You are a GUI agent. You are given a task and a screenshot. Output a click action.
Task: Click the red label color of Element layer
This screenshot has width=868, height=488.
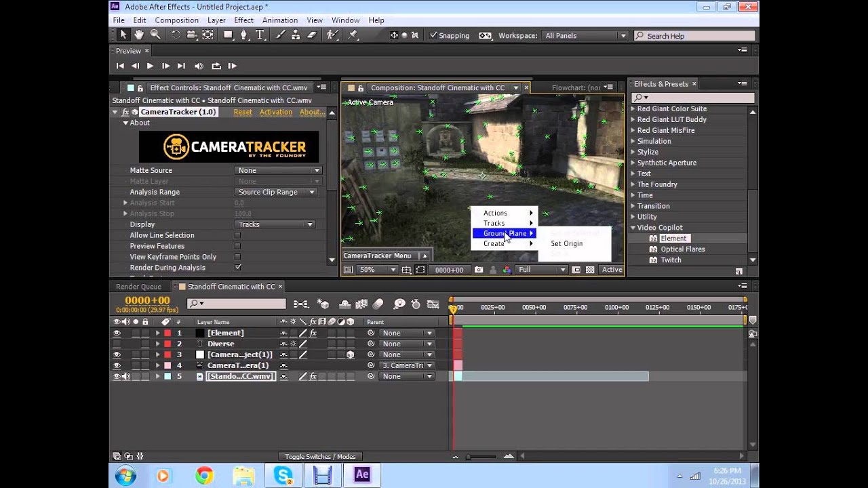pyautogui.click(x=167, y=333)
